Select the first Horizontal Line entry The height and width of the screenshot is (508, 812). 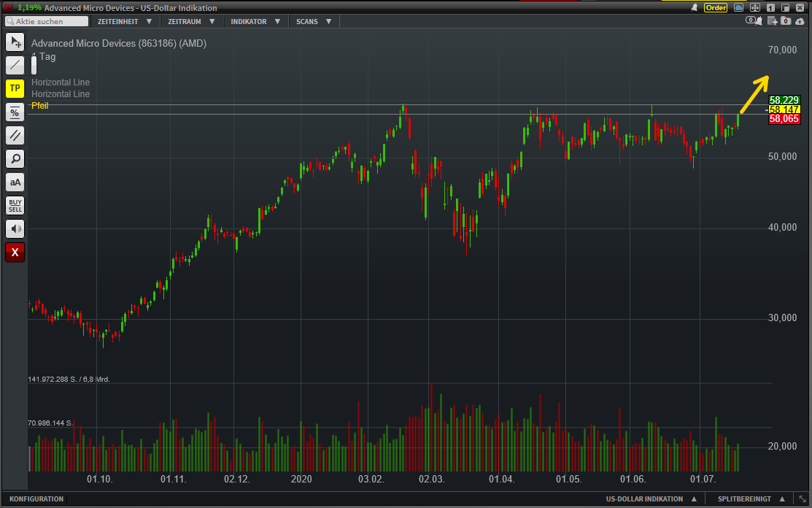point(60,82)
